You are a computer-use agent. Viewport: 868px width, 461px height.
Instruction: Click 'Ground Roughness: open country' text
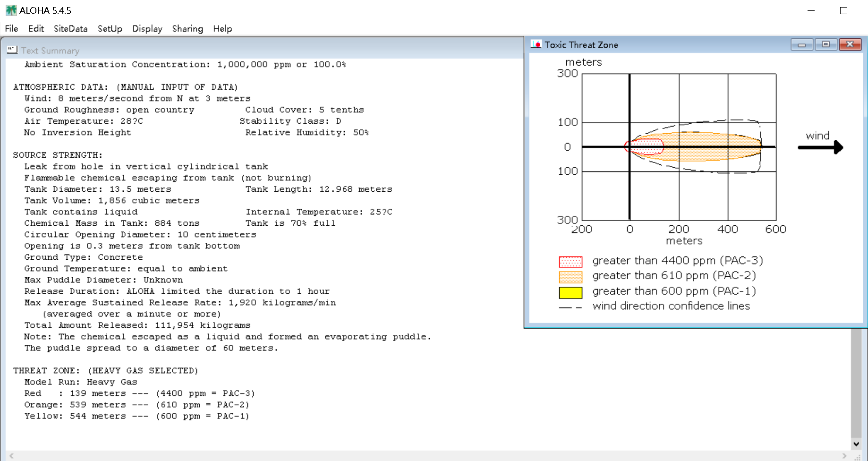pyautogui.click(x=109, y=110)
